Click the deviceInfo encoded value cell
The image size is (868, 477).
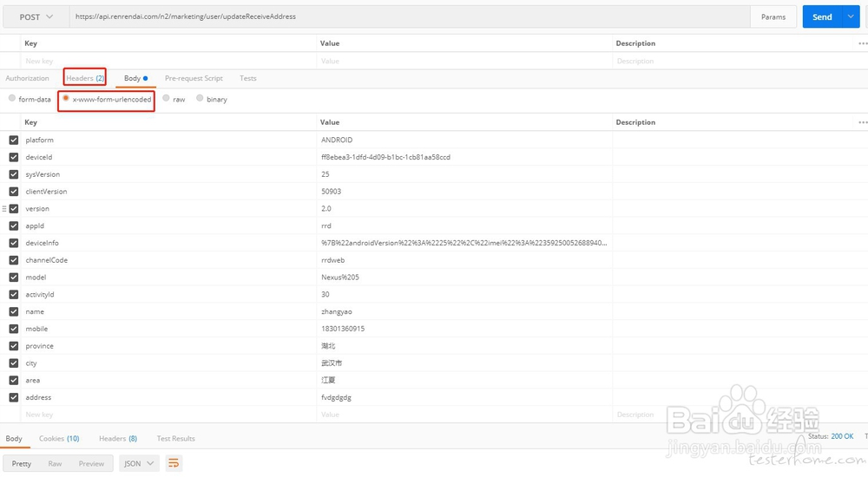click(x=464, y=243)
